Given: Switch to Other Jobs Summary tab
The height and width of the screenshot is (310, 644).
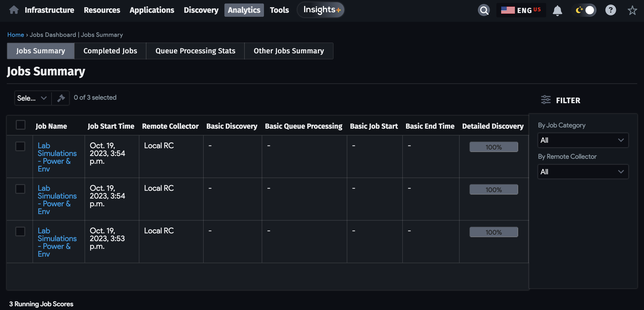Looking at the screenshot, I should (x=289, y=51).
